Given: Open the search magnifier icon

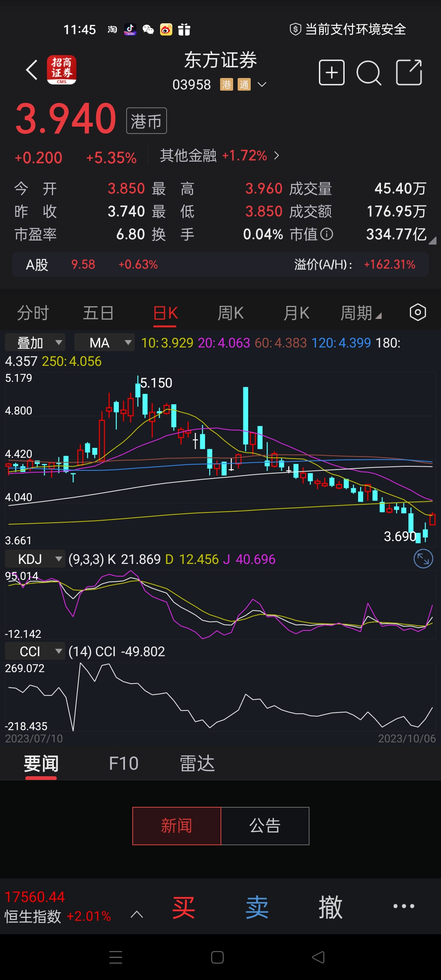Looking at the screenshot, I should (369, 73).
